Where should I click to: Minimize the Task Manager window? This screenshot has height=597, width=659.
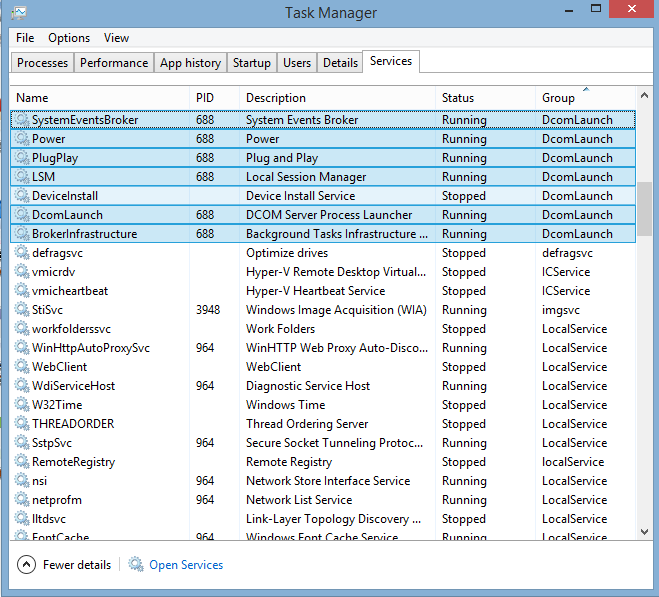click(569, 10)
